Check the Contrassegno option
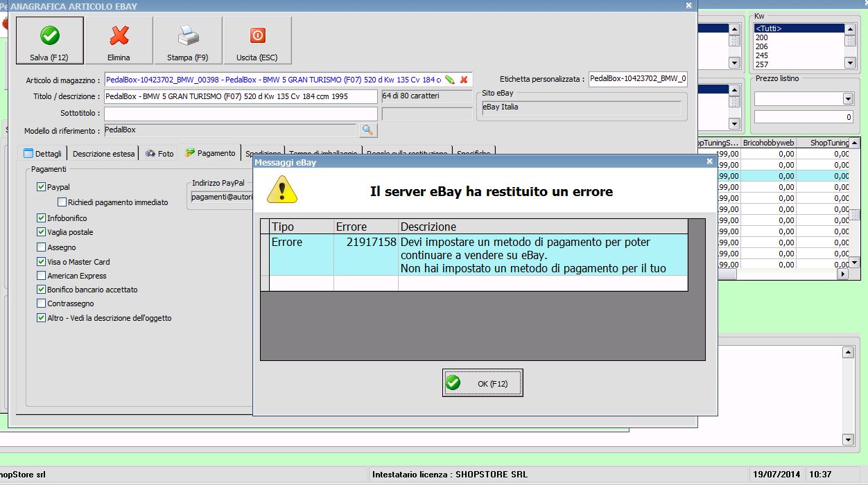The width and height of the screenshot is (868, 485). [42, 303]
